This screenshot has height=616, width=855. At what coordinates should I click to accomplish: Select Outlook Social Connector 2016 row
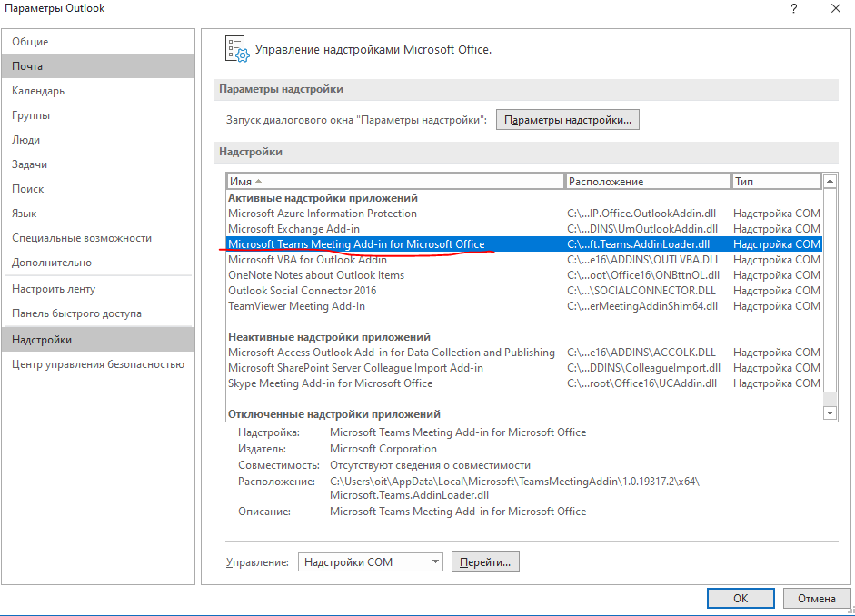(524, 291)
